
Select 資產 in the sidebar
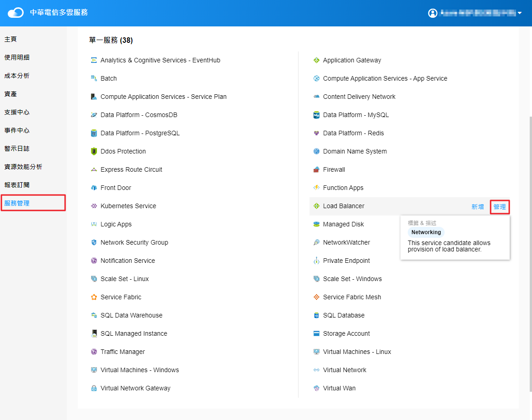click(10, 94)
